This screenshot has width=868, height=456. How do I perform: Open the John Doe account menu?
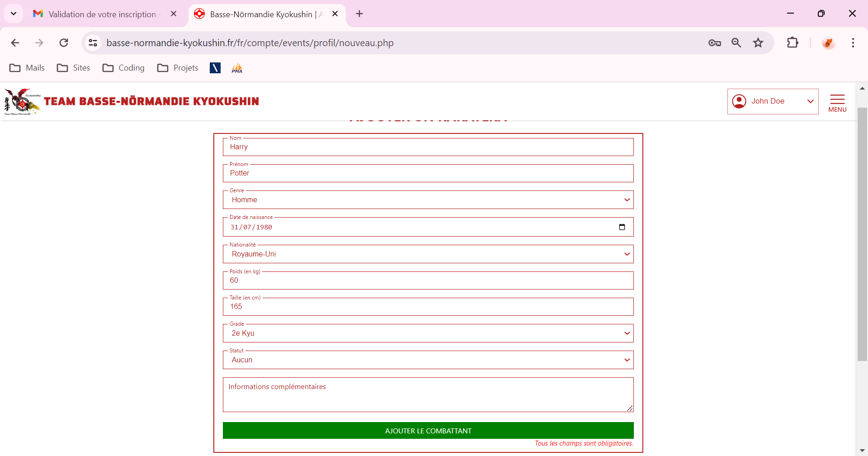tap(772, 101)
